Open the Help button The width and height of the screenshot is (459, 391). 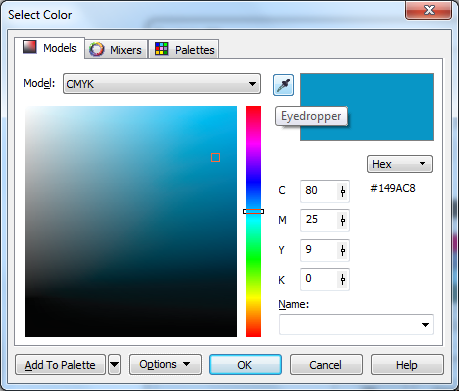pos(407,365)
